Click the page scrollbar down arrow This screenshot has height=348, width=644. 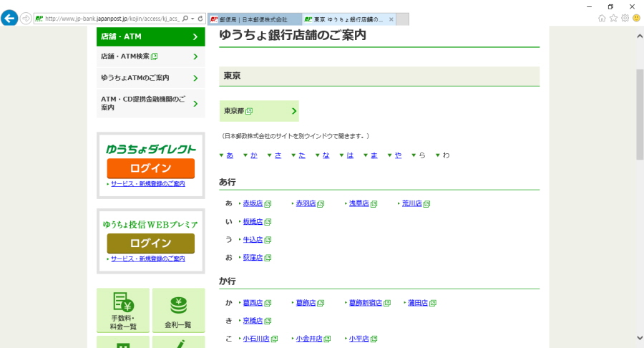640,338
